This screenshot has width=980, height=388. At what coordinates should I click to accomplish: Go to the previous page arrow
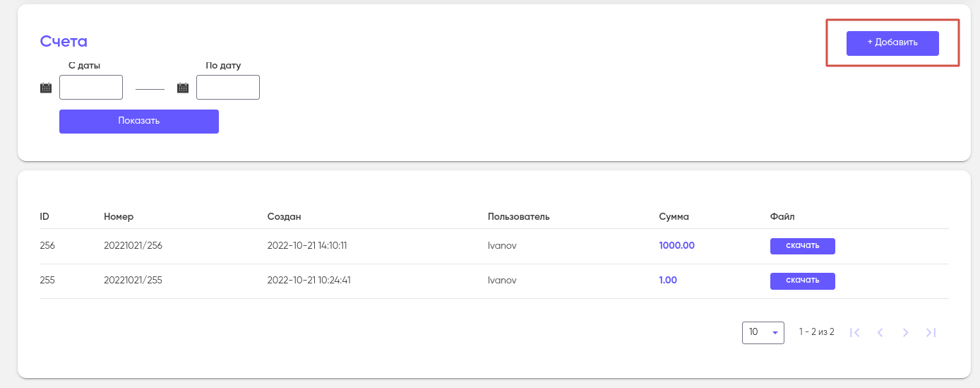click(880, 332)
